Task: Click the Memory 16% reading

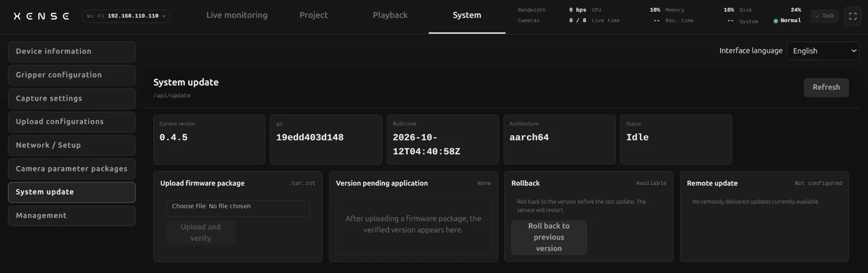Action: [728, 10]
